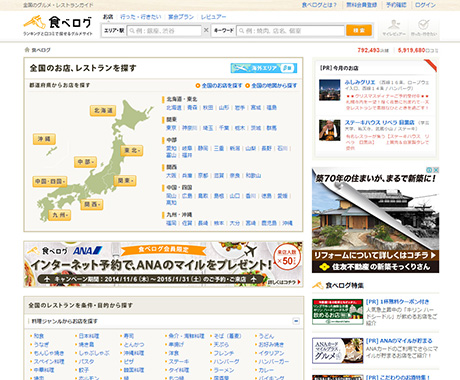Click the エリア・駅 search input field
The image size is (460, 380).
point(164,31)
